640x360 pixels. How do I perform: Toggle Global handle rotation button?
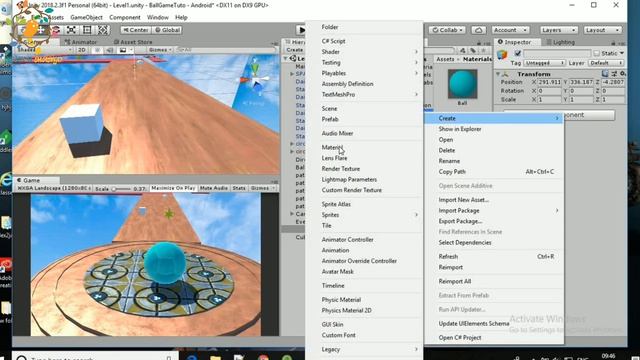(x=167, y=30)
